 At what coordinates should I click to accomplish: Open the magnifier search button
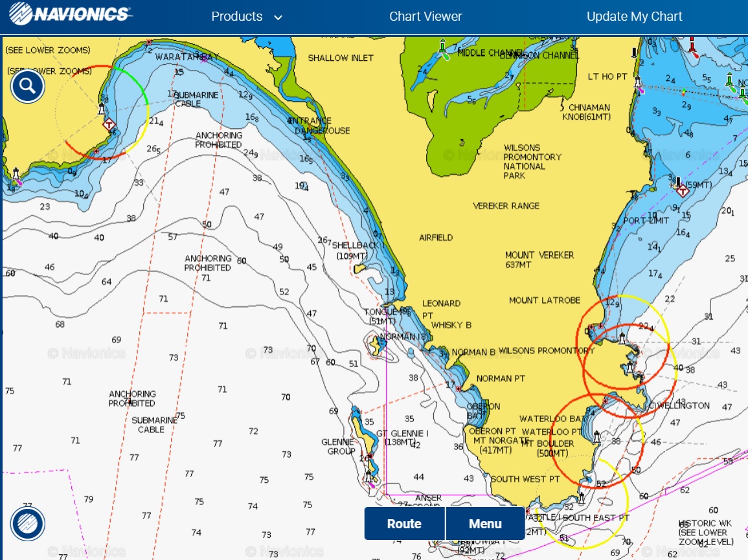tap(27, 86)
